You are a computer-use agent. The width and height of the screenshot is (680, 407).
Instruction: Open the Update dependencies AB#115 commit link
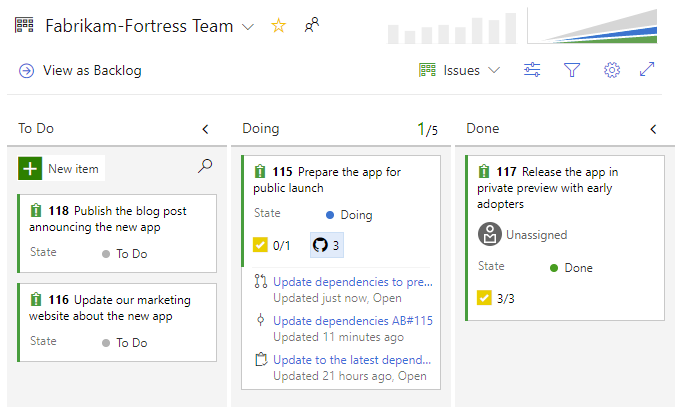click(x=352, y=320)
